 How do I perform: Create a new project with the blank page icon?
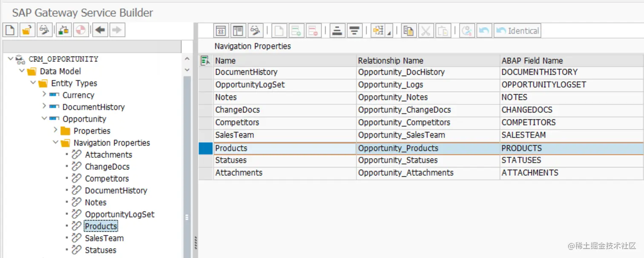pyautogui.click(x=10, y=30)
